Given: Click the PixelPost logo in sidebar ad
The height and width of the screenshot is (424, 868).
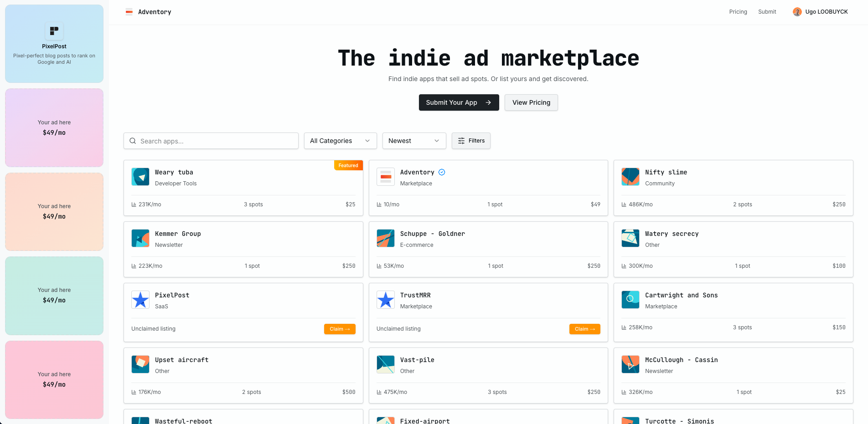Looking at the screenshot, I should [x=54, y=31].
